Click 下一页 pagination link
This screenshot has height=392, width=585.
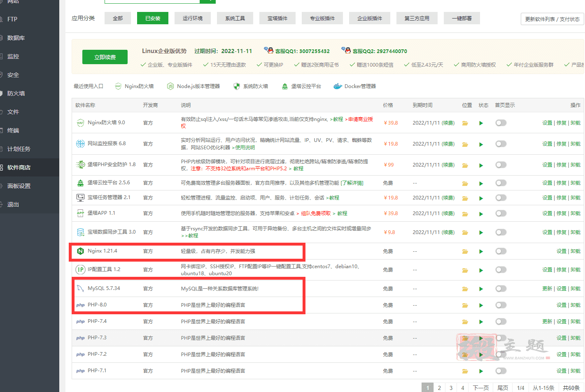click(x=481, y=388)
